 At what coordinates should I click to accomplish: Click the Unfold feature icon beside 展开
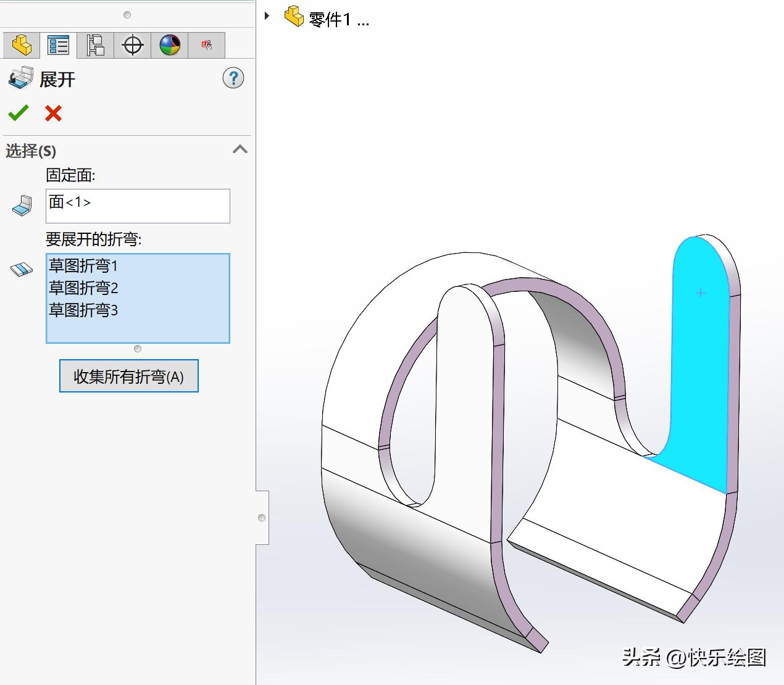20,78
